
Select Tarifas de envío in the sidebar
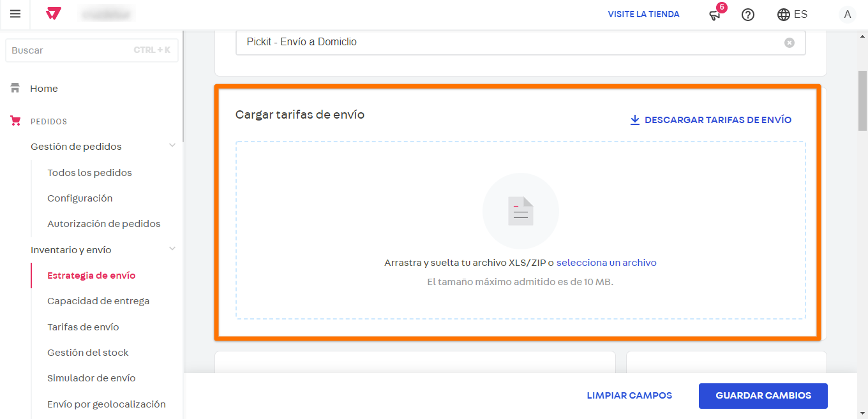click(x=82, y=327)
